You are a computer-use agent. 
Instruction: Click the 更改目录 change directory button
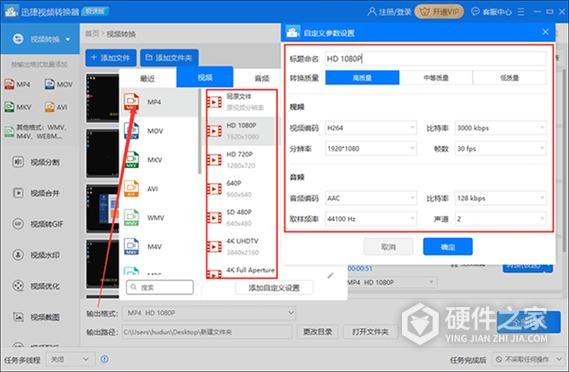pyautogui.click(x=318, y=332)
